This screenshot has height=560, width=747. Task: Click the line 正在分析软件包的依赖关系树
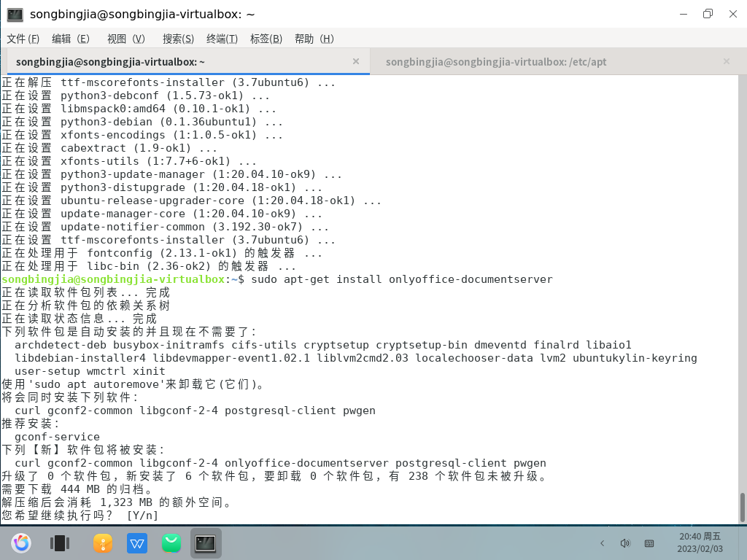tap(86, 306)
